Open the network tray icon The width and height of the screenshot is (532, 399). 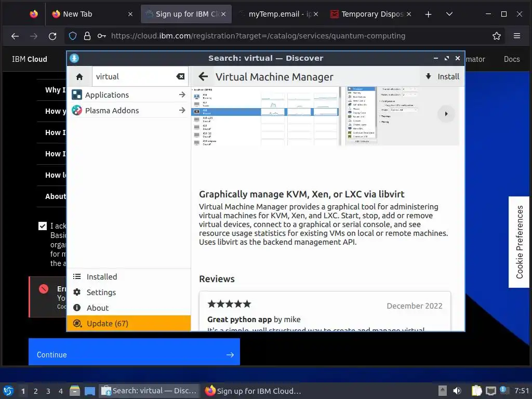point(490,391)
